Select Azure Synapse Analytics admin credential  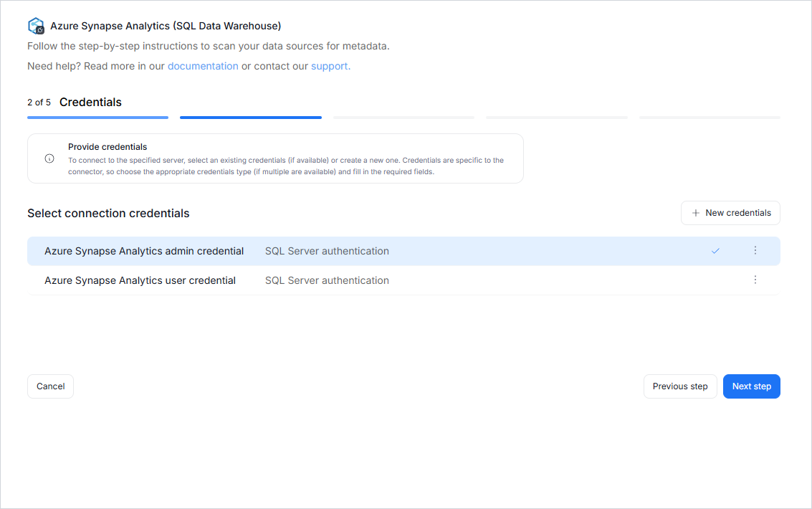pyautogui.click(x=144, y=251)
